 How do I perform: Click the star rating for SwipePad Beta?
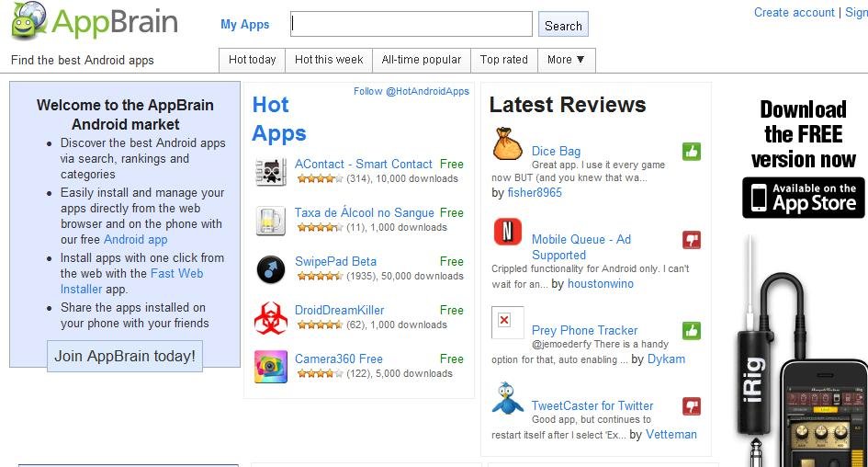(x=320, y=276)
